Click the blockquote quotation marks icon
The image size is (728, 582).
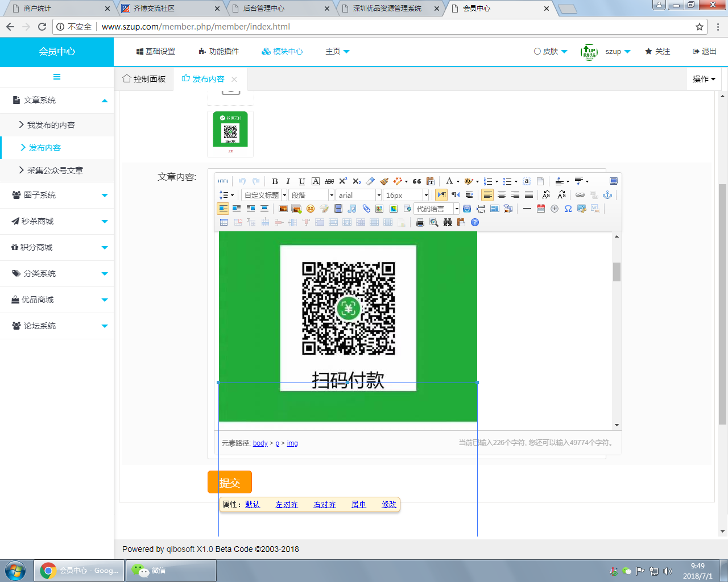(417, 181)
